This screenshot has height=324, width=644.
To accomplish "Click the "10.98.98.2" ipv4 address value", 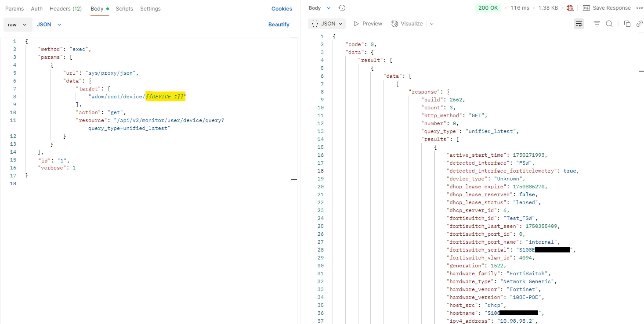I will click(x=517, y=321).
